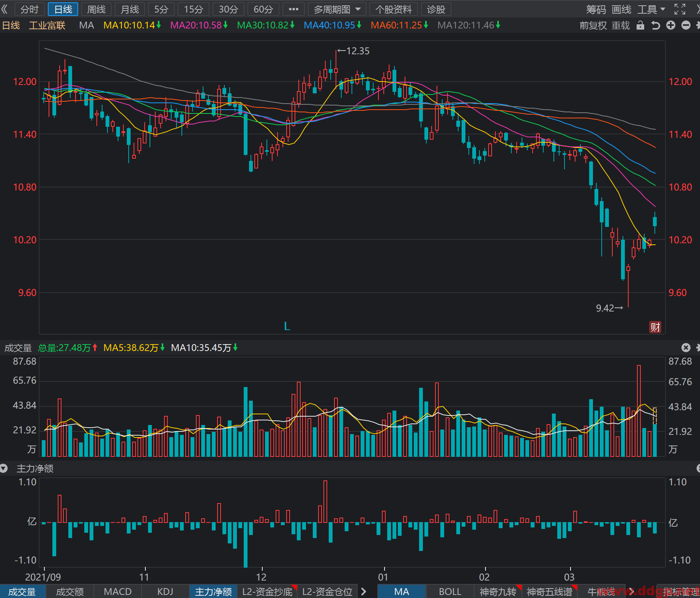Select the 主力净额 bottom tab
The image size is (700, 598).
point(213,592)
